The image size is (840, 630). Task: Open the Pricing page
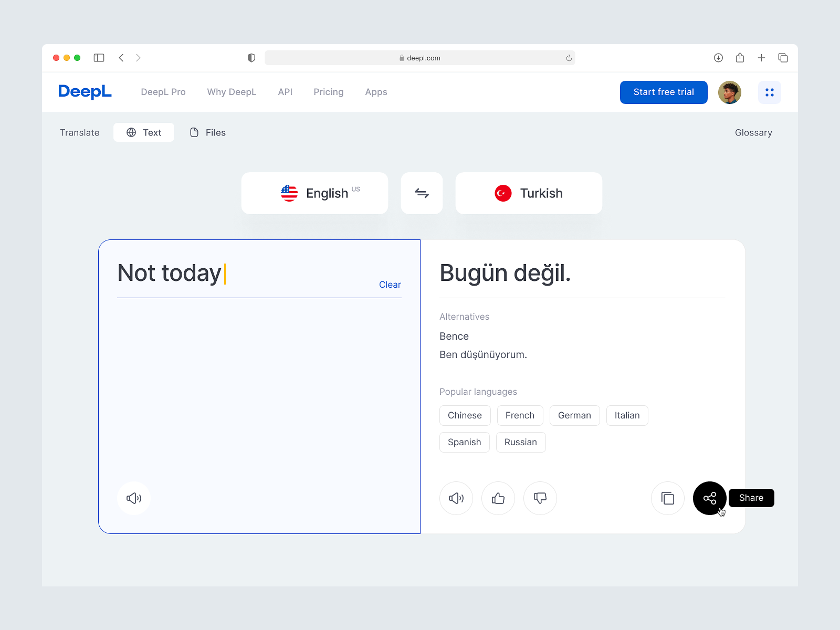tap(328, 92)
